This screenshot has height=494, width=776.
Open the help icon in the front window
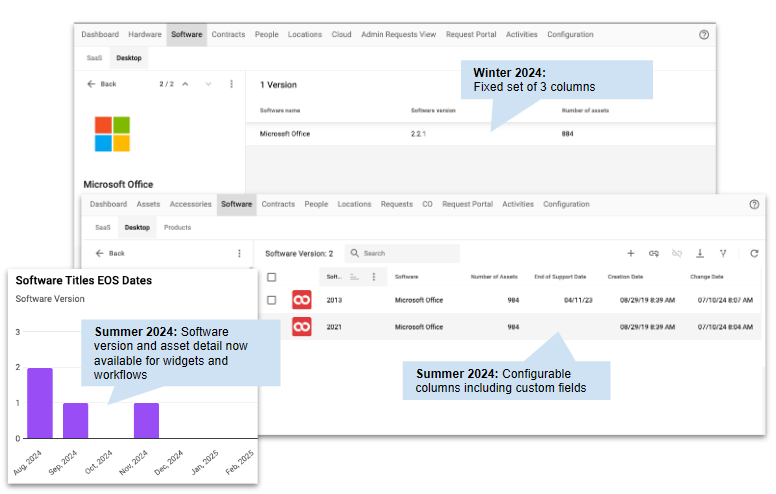(x=754, y=204)
